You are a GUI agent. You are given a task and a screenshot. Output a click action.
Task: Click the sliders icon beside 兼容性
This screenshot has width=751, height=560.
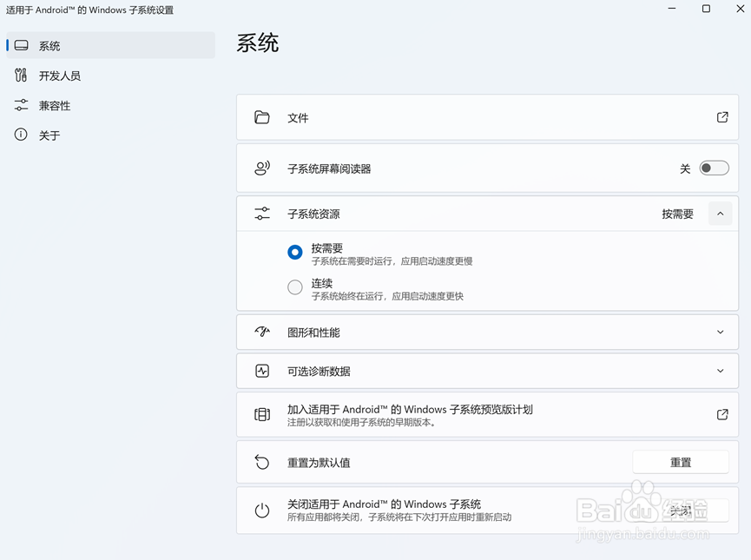[x=21, y=105]
